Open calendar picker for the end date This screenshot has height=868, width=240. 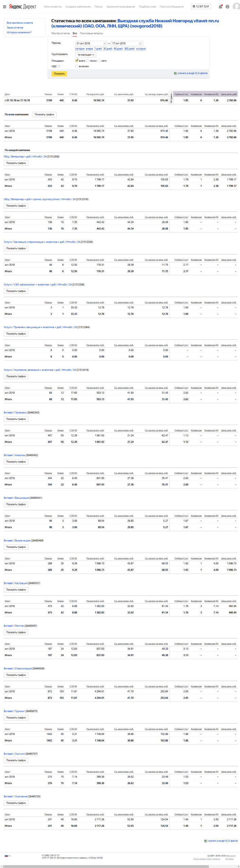coord(141,43)
